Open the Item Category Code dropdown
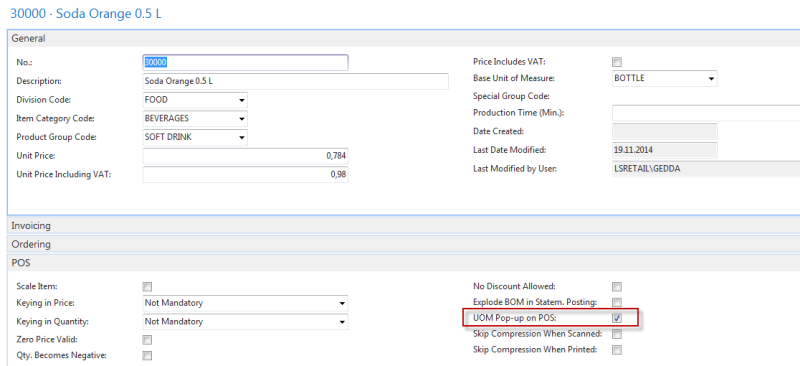The height and width of the screenshot is (366, 800). pos(241,119)
